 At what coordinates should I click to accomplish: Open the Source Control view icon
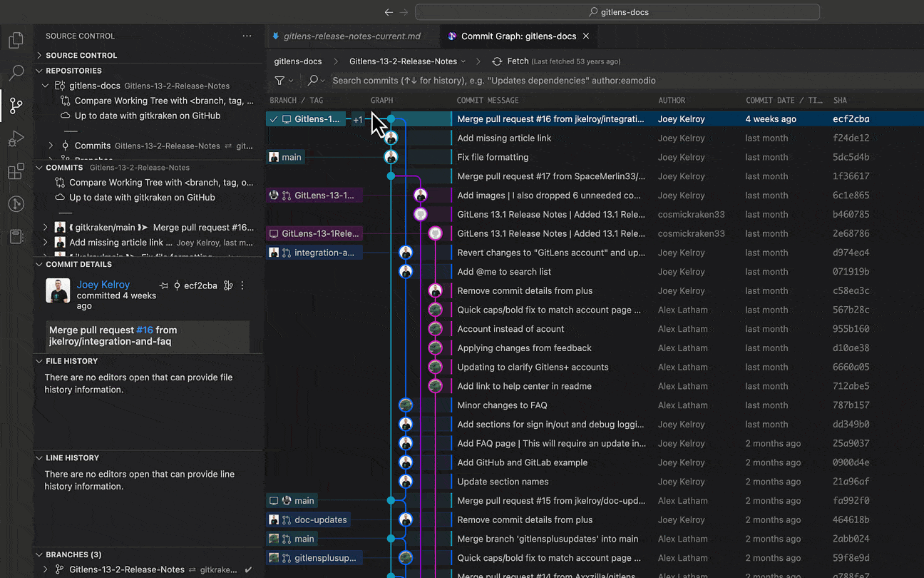16,106
